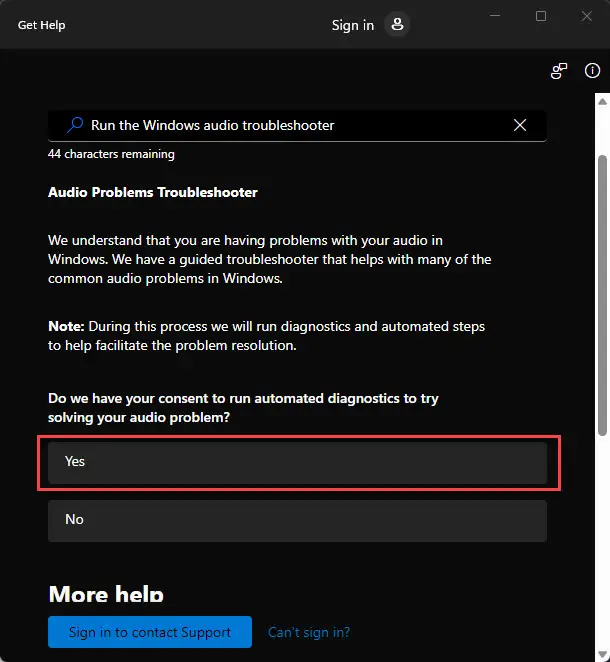The height and width of the screenshot is (662, 610).
Task: Open the account profile icon
Action: [x=397, y=24]
